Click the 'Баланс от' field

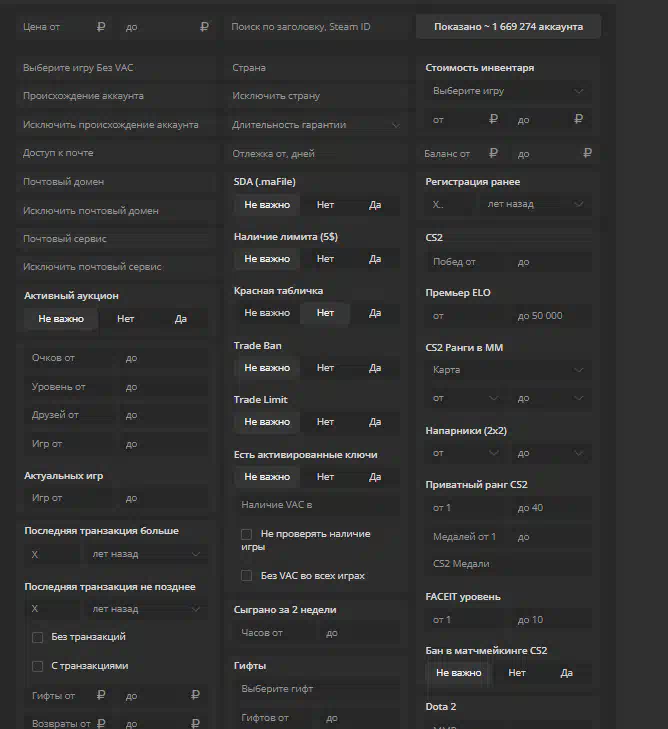(462, 153)
